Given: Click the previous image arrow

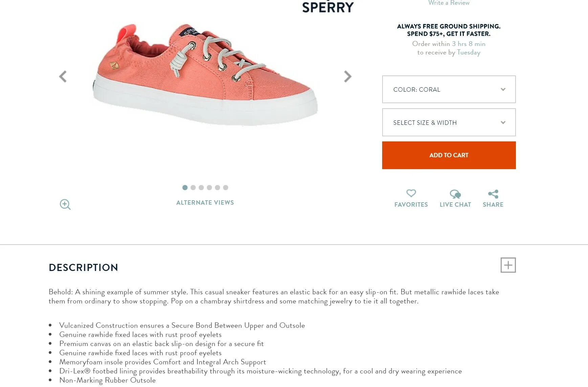Looking at the screenshot, I should 63,76.
